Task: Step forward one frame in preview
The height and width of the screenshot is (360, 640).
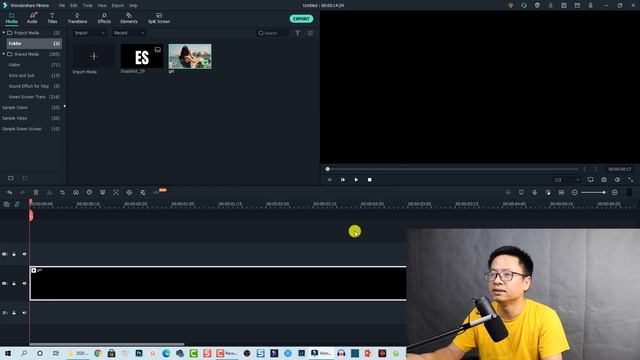Action: click(x=343, y=180)
